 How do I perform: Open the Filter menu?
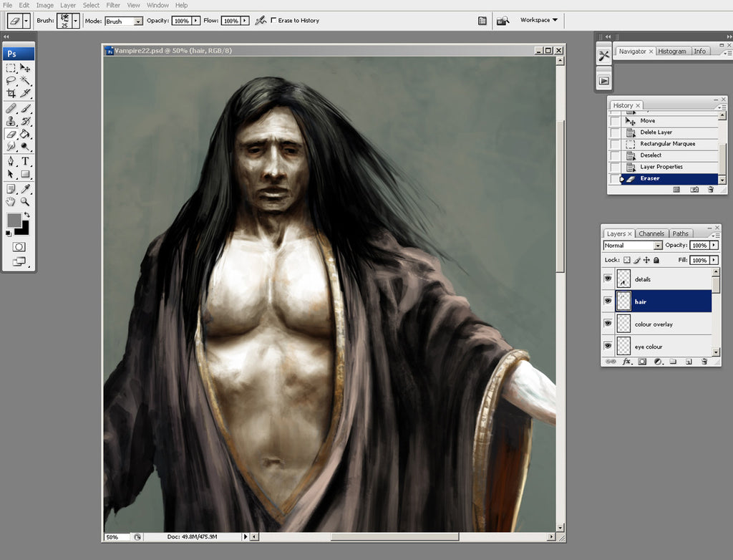pos(113,5)
